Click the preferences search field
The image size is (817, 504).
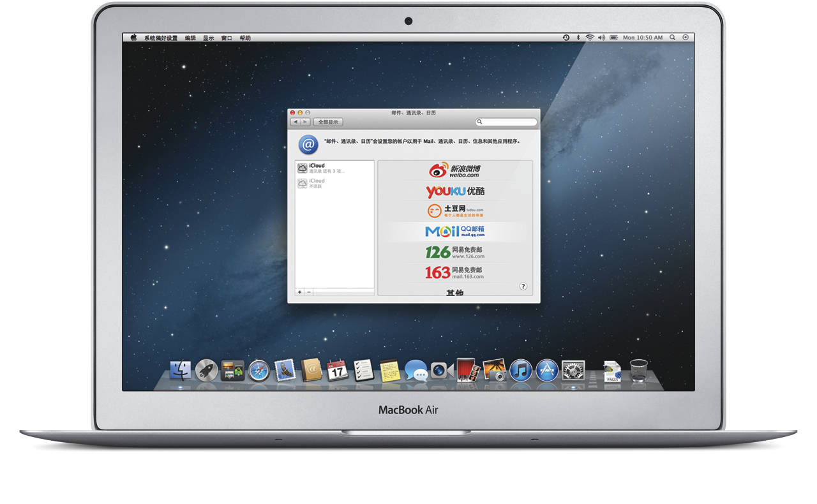(506, 122)
